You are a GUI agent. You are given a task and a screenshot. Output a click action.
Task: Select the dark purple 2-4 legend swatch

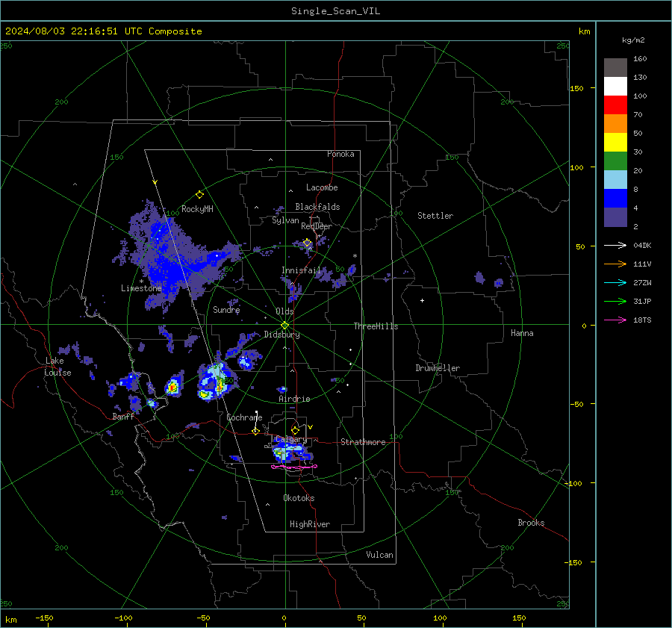point(615,217)
